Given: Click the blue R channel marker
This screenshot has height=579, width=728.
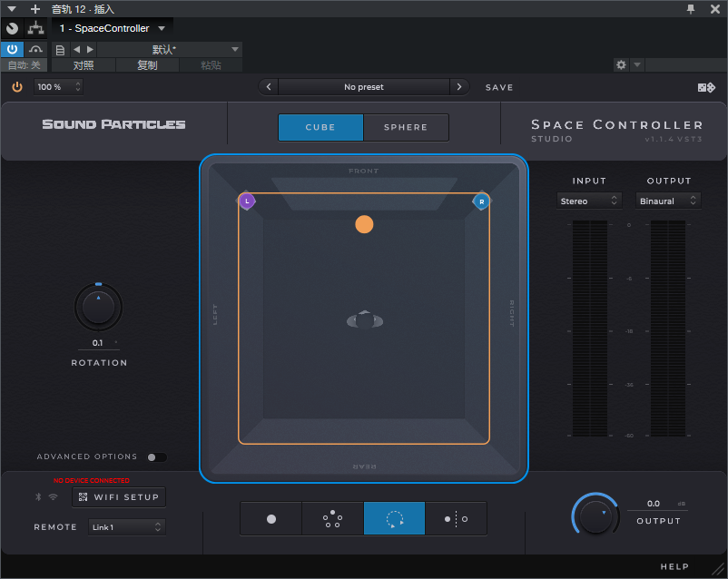Looking at the screenshot, I should [481, 201].
